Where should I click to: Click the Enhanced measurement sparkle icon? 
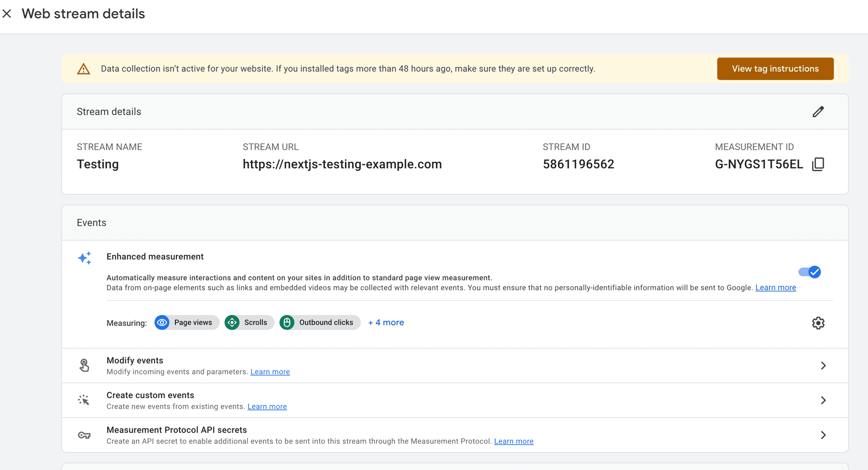point(85,258)
